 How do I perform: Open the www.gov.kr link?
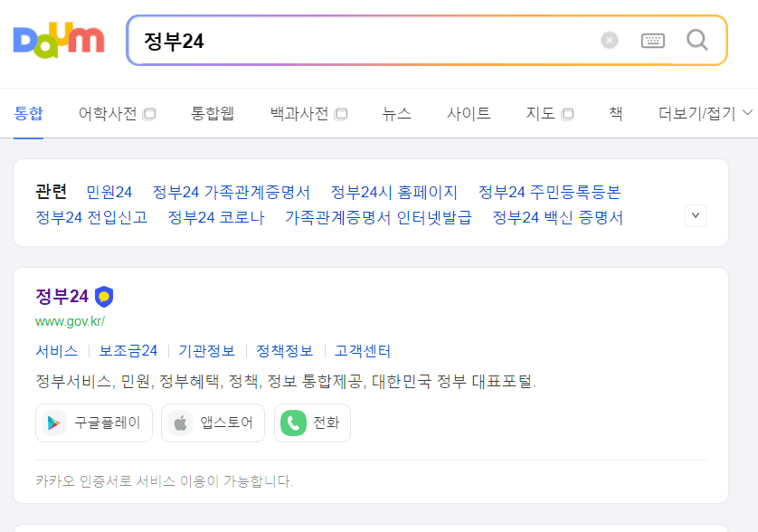tap(69, 321)
